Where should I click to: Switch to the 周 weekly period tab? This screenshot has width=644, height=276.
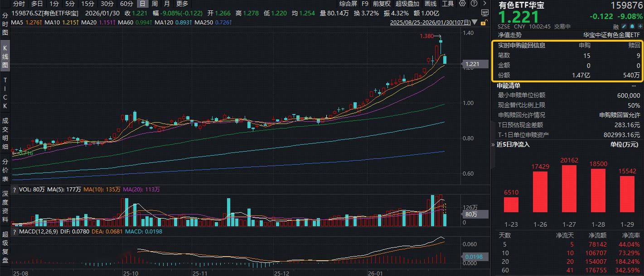click(x=155, y=4)
